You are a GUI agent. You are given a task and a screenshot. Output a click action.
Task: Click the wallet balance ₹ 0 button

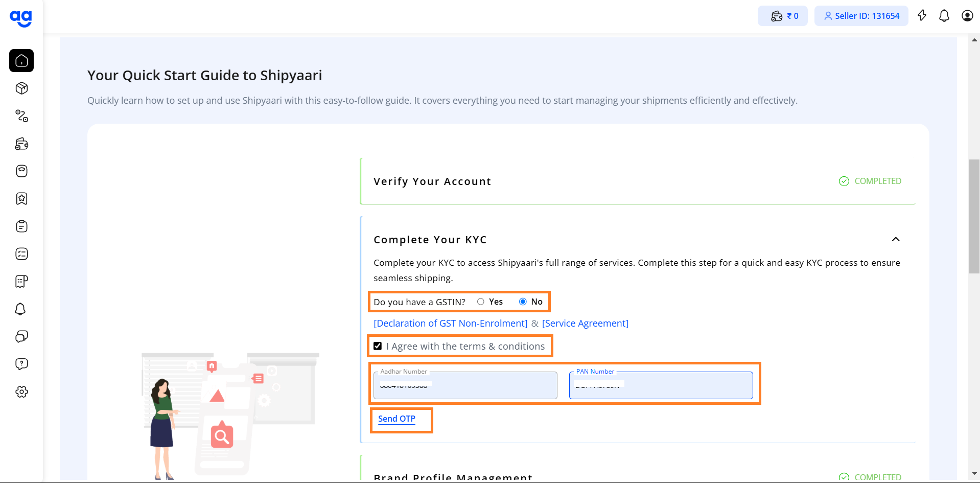pyautogui.click(x=782, y=16)
